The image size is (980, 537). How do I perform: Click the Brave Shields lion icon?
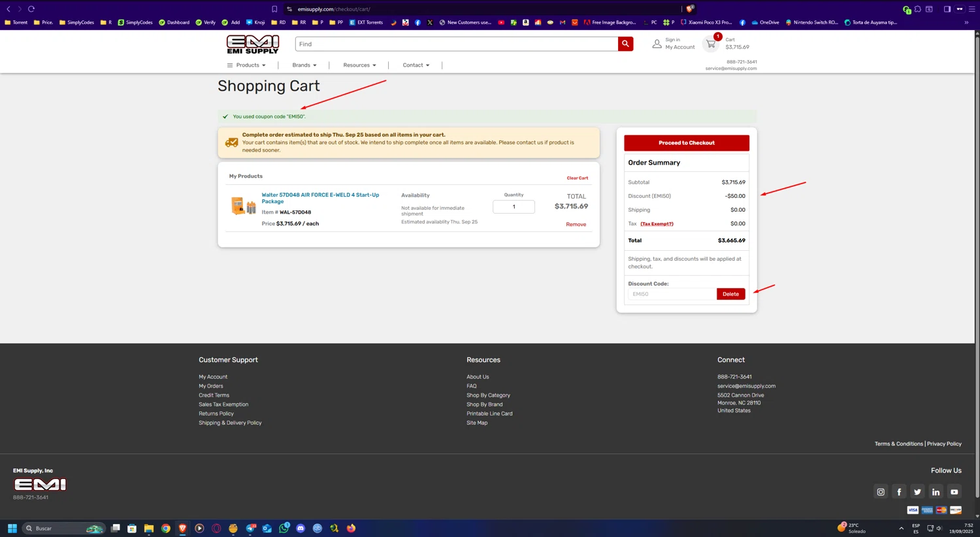click(x=689, y=9)
